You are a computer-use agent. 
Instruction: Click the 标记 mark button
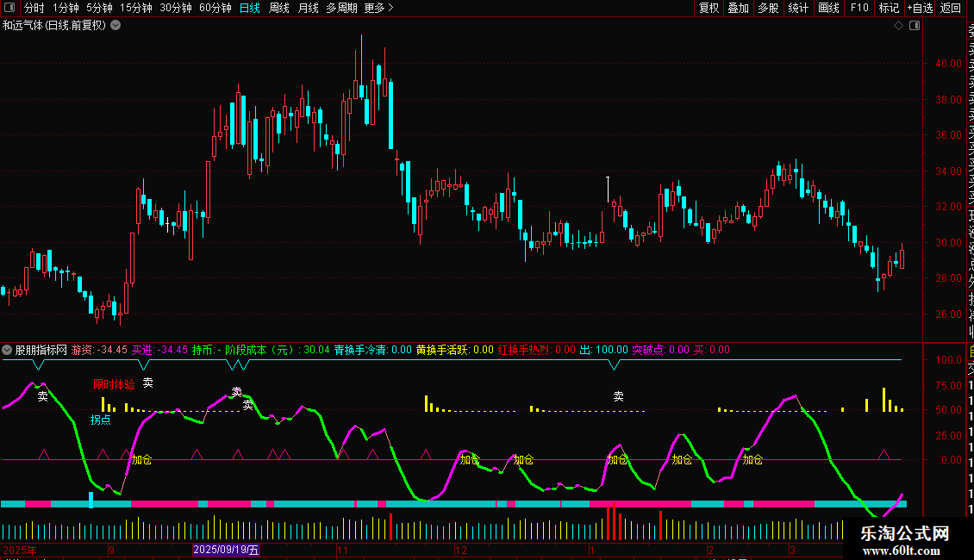point(889,8)
